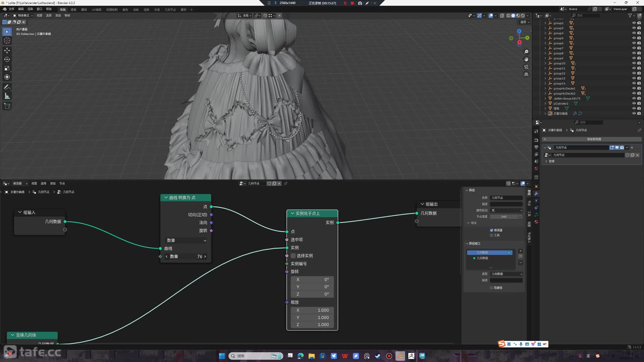Open the Tool properties tab icon
Image resolution: width=644 pixels, height=362 pixels.
(x=536, y=131)
